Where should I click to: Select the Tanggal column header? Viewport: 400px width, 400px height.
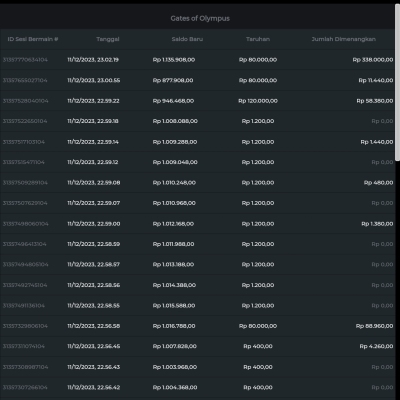(x=108, y=39)
